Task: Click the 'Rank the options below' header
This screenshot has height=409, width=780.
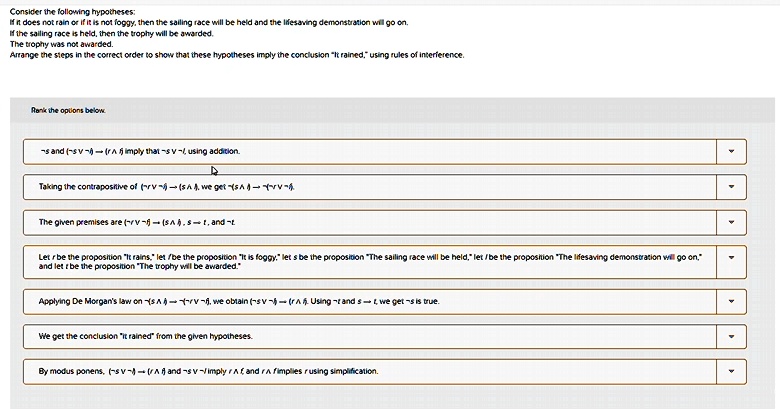Action: tap(68, 110)
